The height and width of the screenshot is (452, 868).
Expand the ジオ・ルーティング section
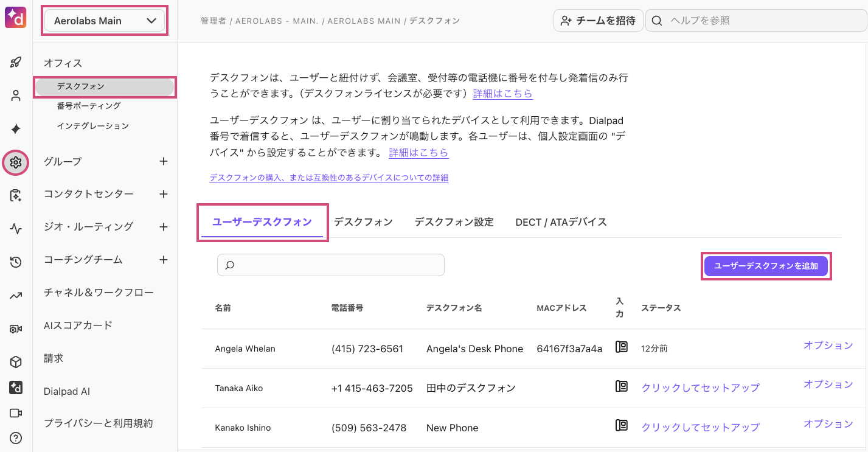point(163,226)
